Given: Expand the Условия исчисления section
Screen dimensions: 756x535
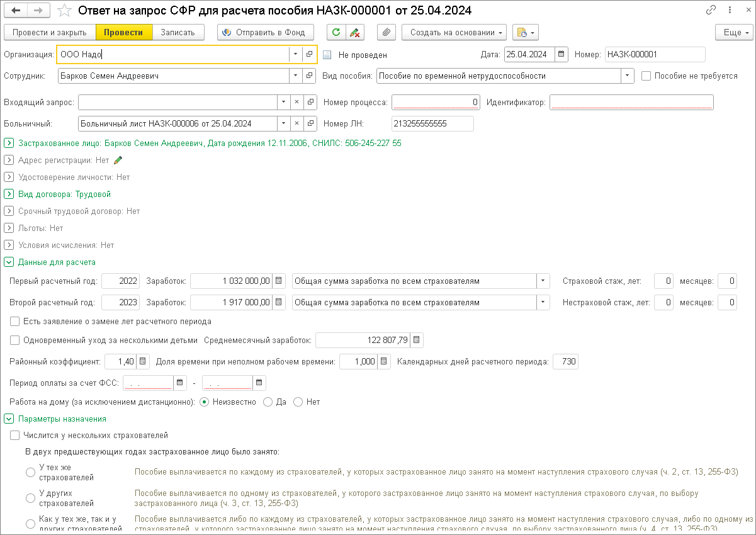Looking at the screenshot, I should coord(9,245).
